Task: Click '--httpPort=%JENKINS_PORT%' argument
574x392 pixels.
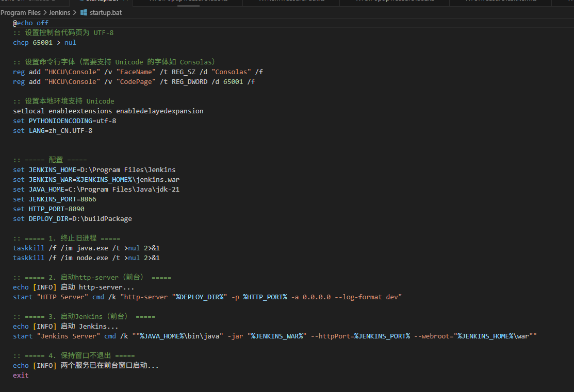Action: pos(360,336)
